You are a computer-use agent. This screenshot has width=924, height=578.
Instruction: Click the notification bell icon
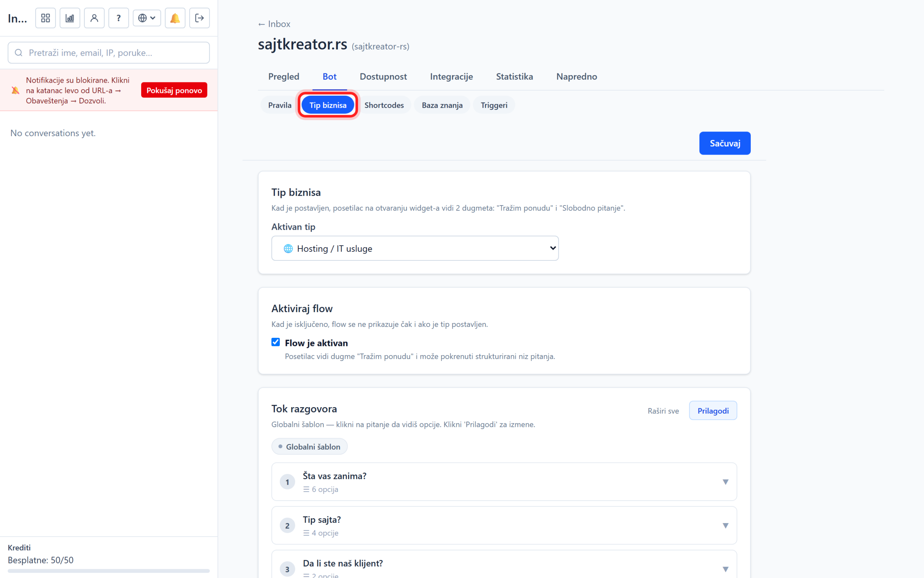(x=175, y=18)
